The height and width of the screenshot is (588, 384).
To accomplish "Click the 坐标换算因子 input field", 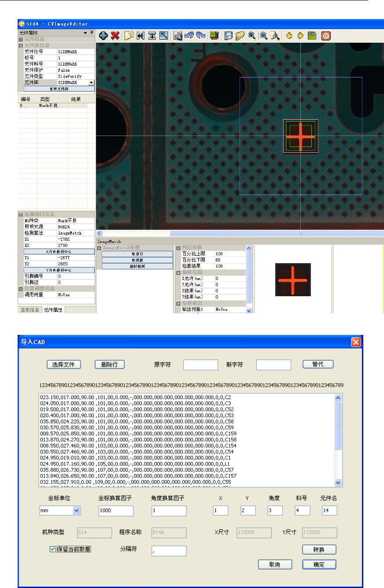I will (x=116, y=511).
